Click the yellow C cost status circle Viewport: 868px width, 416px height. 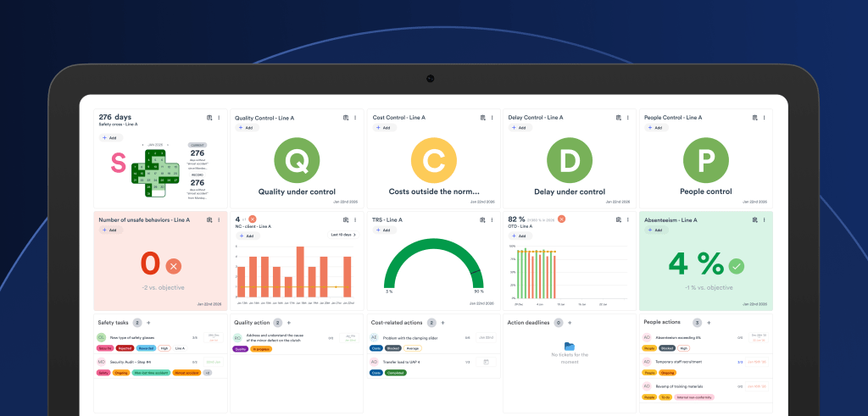tap(434, 160)
